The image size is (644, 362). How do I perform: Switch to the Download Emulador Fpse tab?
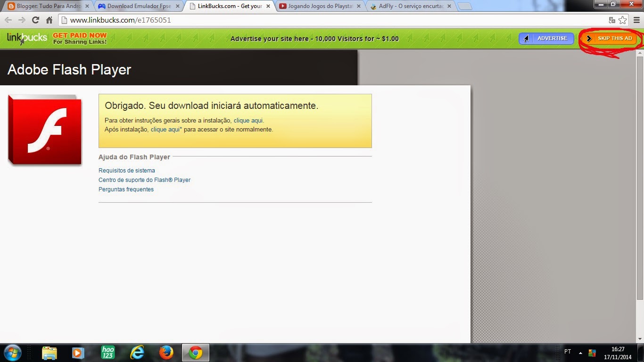(139, 6)
